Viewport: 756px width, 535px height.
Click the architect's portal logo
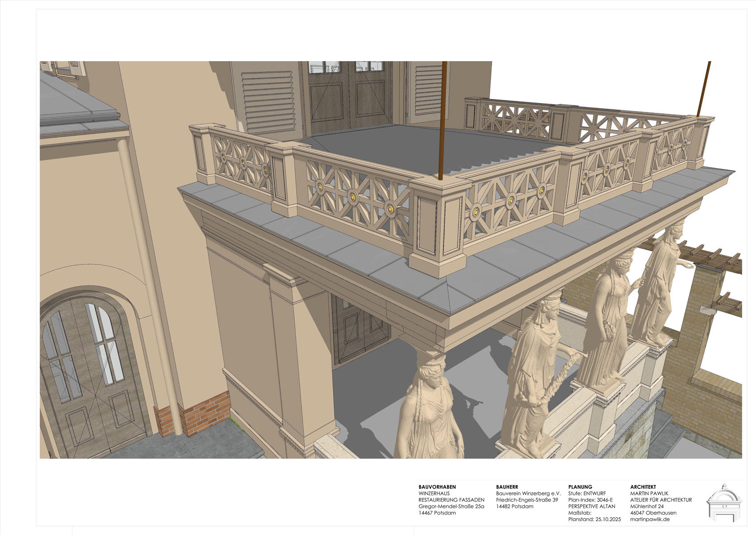(x=725, y=502)
